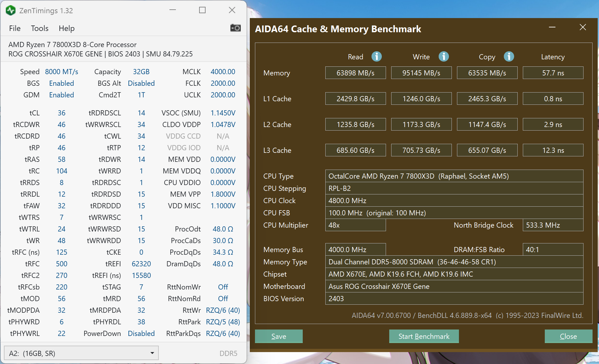The height and width of the screenshot is (364, 599).
Task: Select the L3 Cache latency 12.3 ns
Action: (553, 150)
